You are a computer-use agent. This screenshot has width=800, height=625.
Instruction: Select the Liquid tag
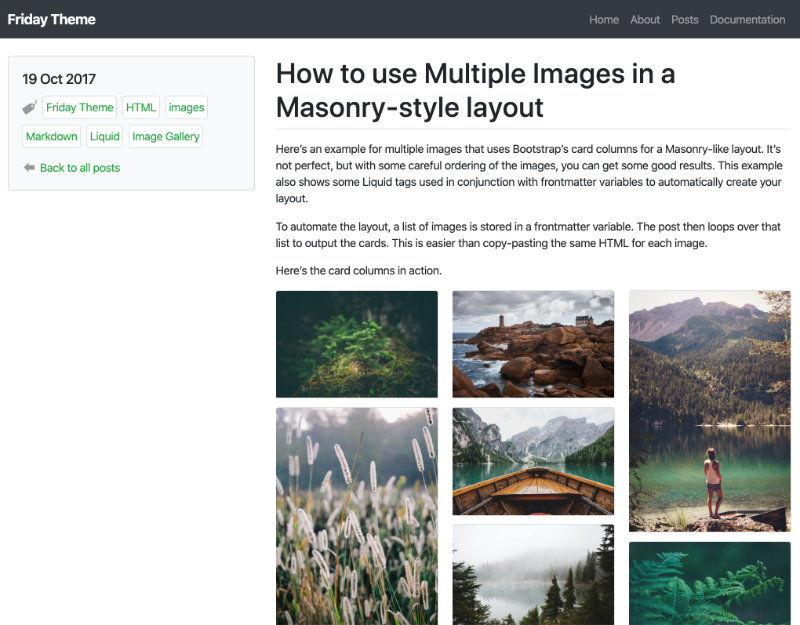(x=105, y=136)
